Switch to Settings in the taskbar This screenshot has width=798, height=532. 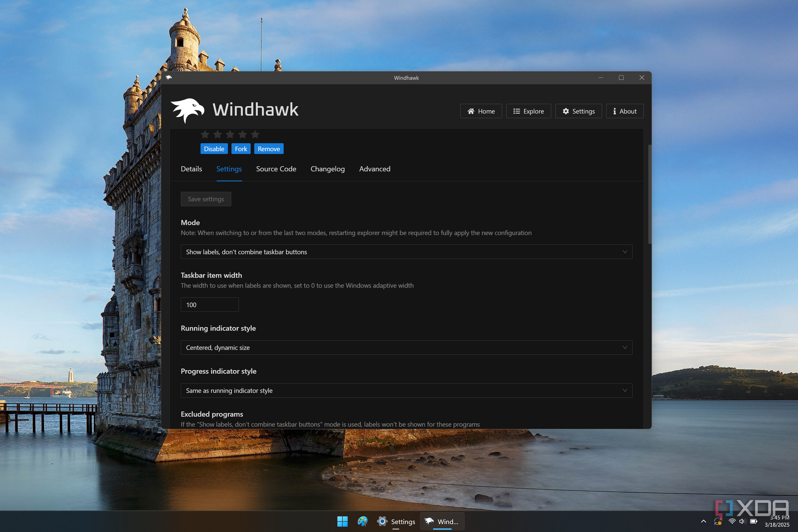[396, 522]
